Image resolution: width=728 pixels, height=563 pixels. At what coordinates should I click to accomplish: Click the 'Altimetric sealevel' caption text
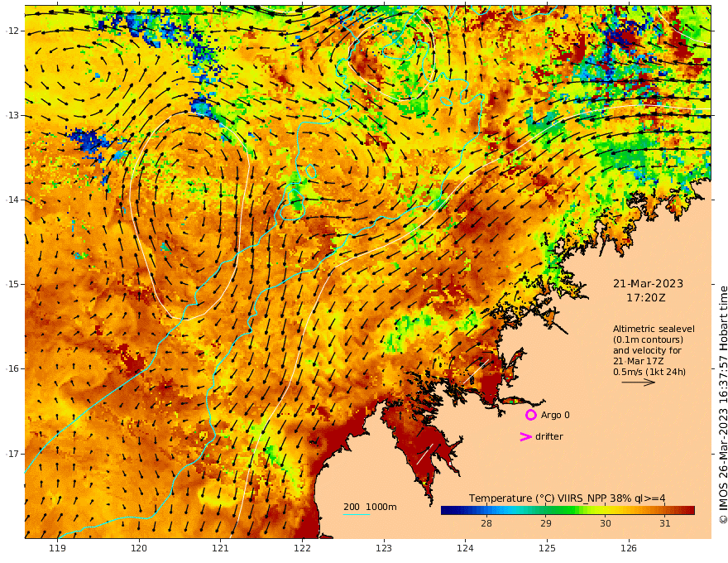(654, 329)
